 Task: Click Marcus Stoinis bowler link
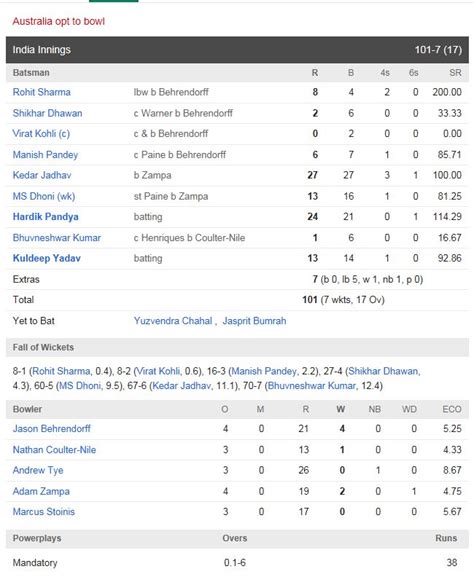click(x=44, y=512)
